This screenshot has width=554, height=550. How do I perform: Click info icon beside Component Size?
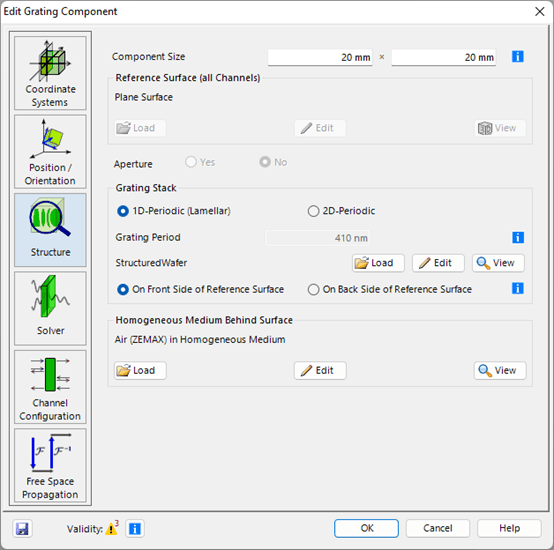518,57
